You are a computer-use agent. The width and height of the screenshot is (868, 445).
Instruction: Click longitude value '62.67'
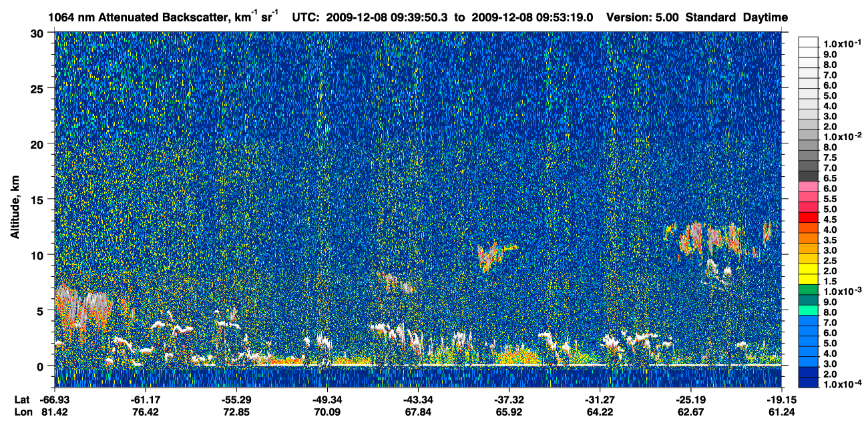point(690,412)
